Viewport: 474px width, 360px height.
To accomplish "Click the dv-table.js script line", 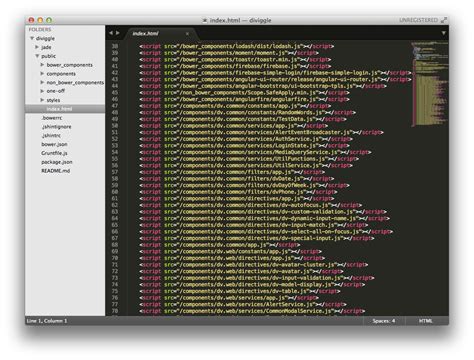I will click(x=240, y=291).
